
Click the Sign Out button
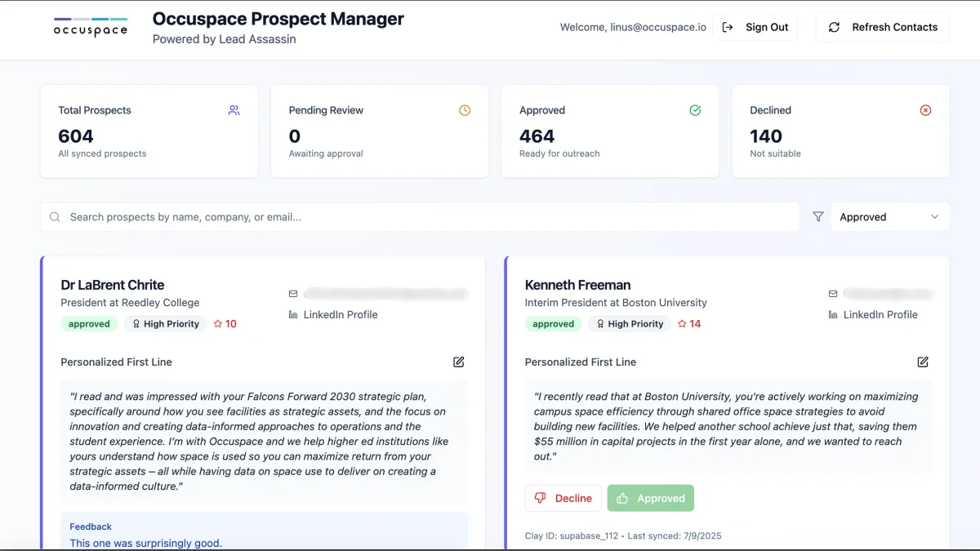coord(755,27)
